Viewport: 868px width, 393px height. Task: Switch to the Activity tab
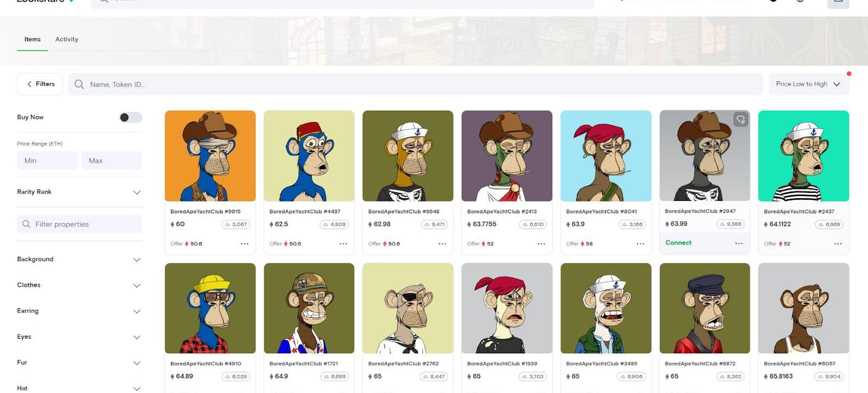tap(67, 39)
